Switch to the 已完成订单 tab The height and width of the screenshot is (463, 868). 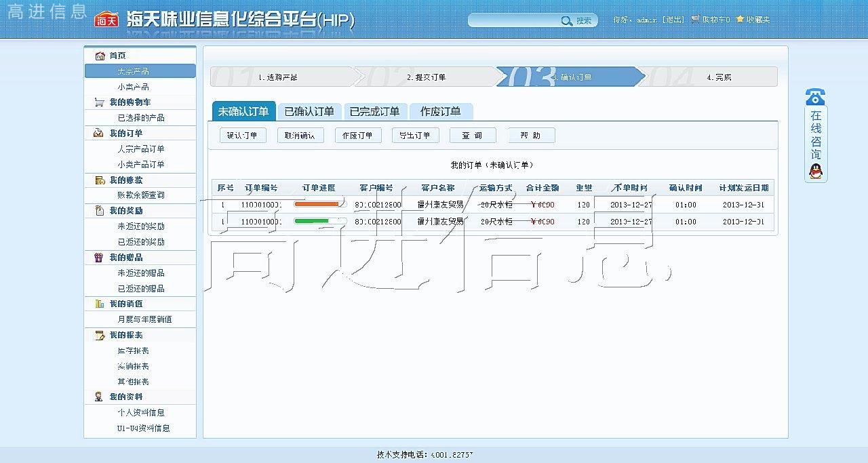pyautogui.click(x=375, y=112)
